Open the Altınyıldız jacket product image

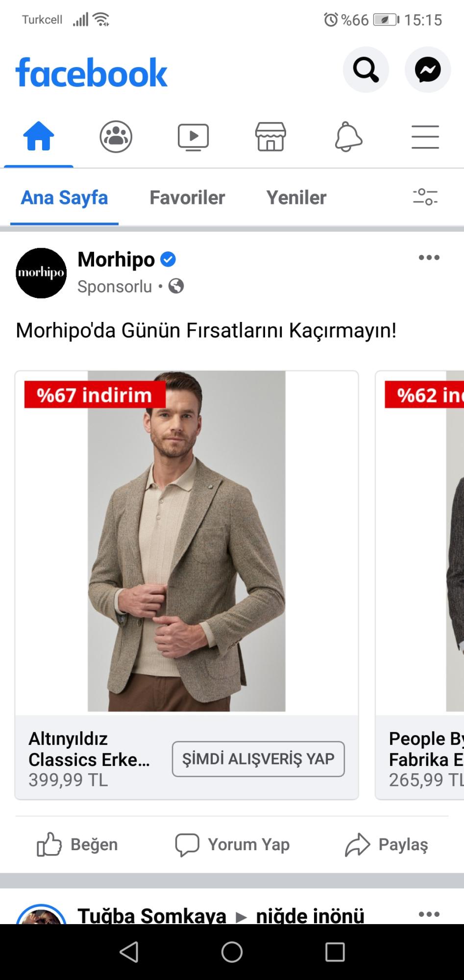(187, 541)
